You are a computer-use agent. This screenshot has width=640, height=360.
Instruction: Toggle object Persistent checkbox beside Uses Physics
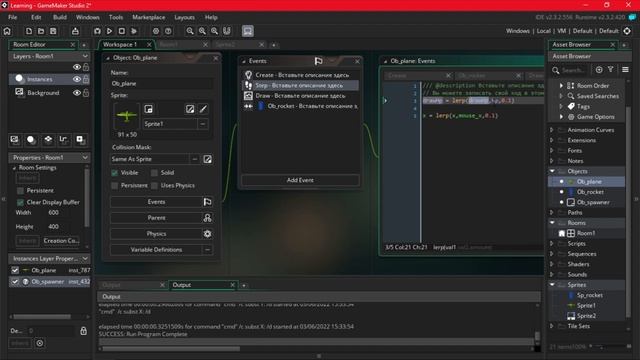pos(115,185)
